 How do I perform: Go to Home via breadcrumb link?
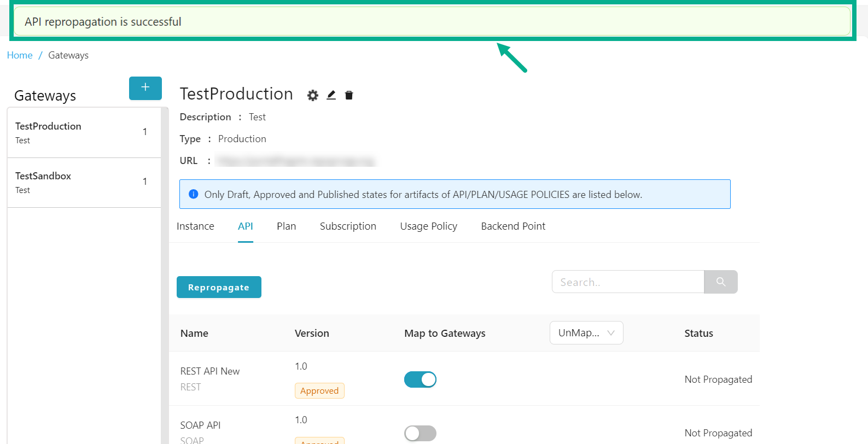click(20, 55)
